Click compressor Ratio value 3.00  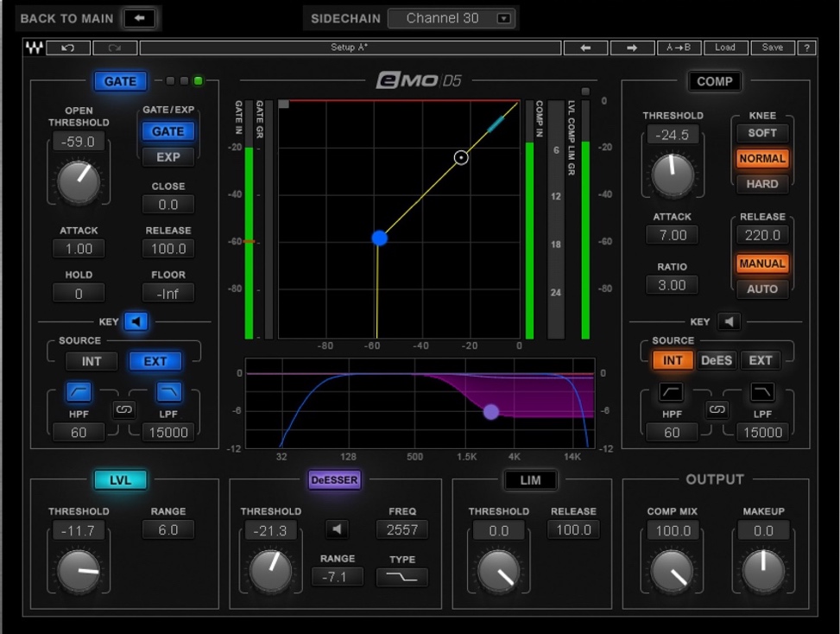pos(672,285)
